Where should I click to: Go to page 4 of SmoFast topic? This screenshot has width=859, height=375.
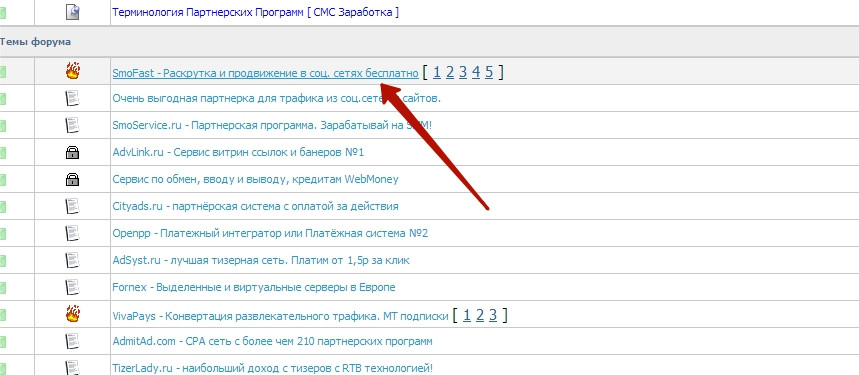tap(476, 72)
